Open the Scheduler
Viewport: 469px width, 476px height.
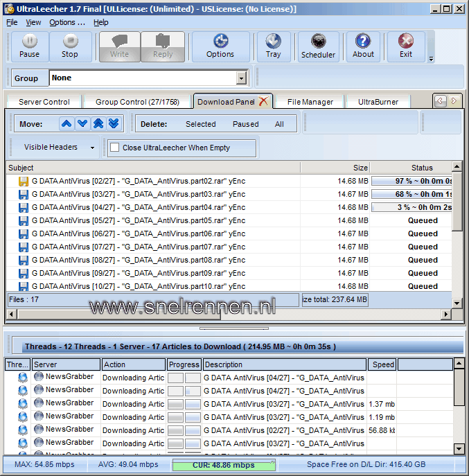click(x=318, y=46)
